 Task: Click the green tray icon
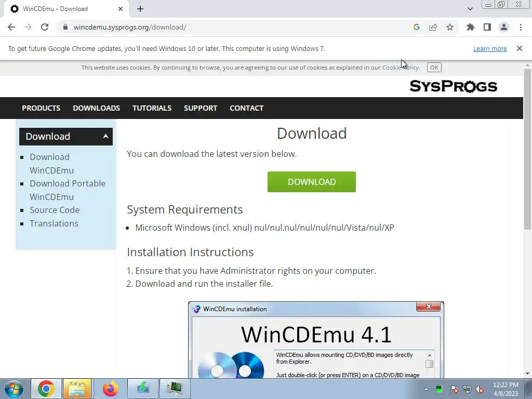pyautogui.click(x=438, y=389)
